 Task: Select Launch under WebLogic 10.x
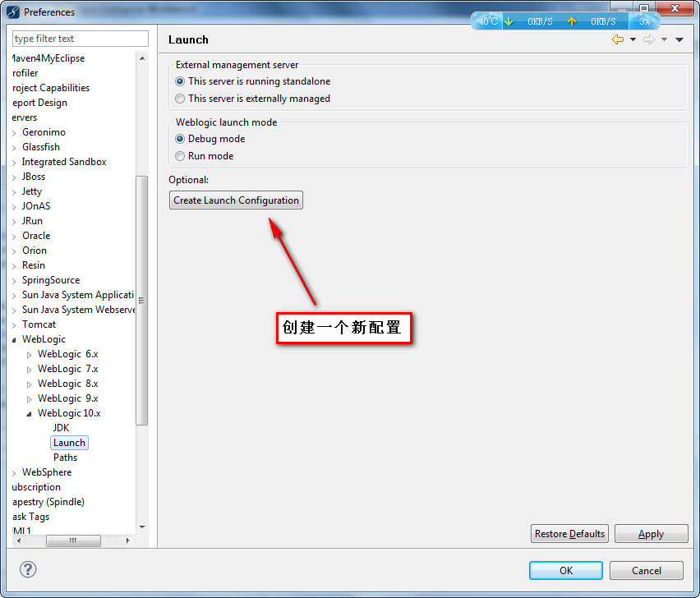point(69,442)
